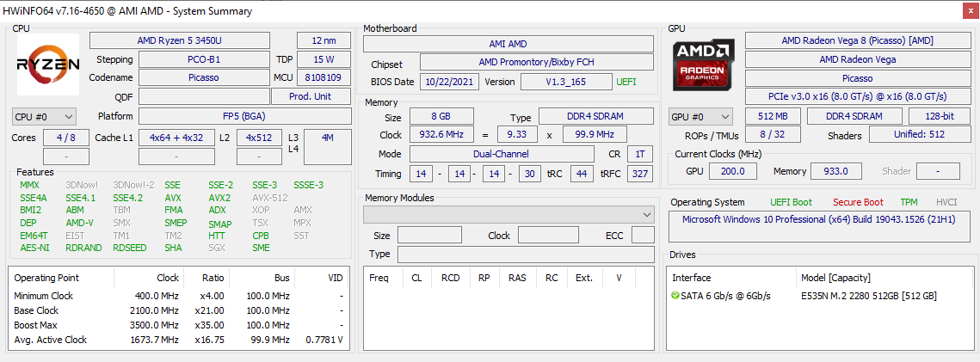Screen dimensions: 980x362
Task: Select the Avg. Active Clock row
Action: point(178,340)
